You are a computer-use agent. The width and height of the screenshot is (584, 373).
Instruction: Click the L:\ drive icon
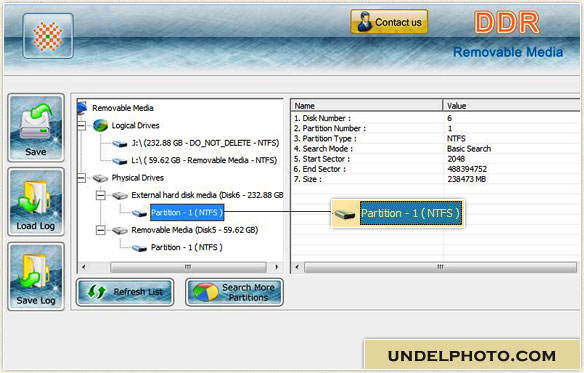point(120,161)
